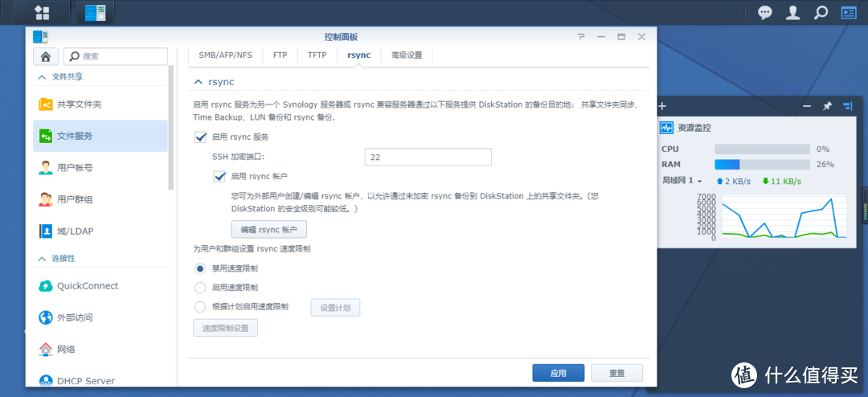This screenshot has height=397, width=868.
Task: Pin the resource monitor widget panel
Action: pyautogui.click(x=827, y=106)
